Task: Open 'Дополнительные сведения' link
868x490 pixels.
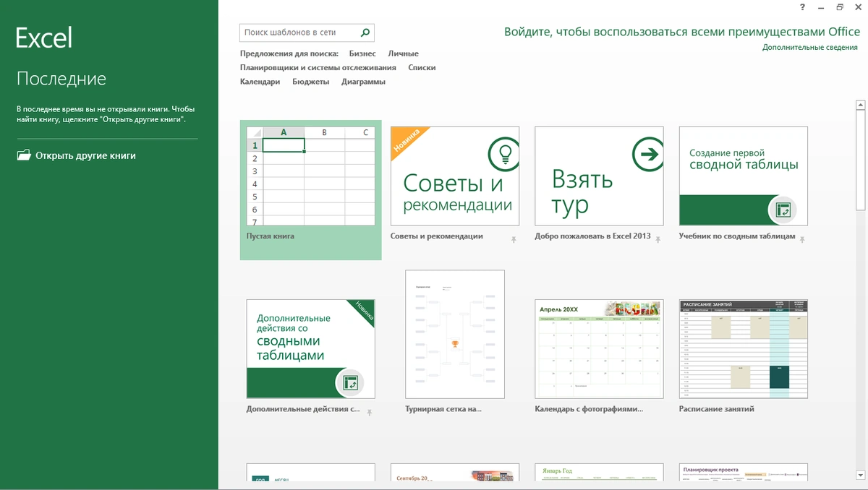Action: point(810,48)
